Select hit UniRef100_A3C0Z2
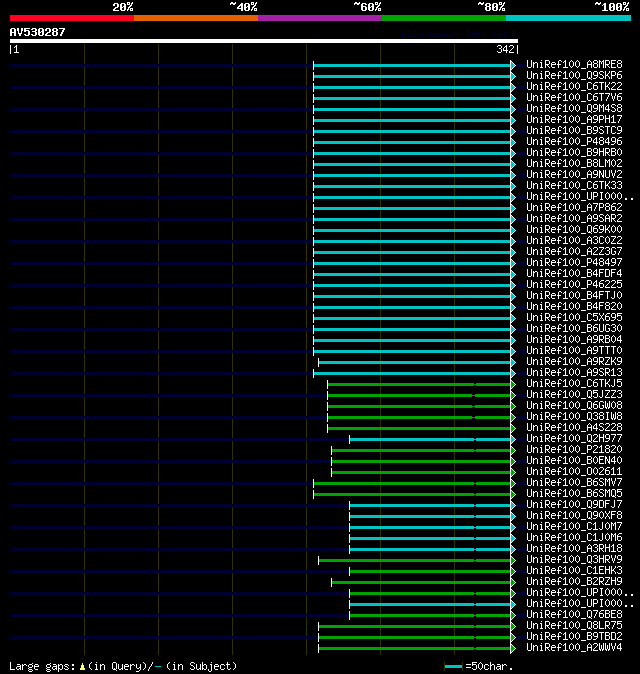 tap(574, 240)
